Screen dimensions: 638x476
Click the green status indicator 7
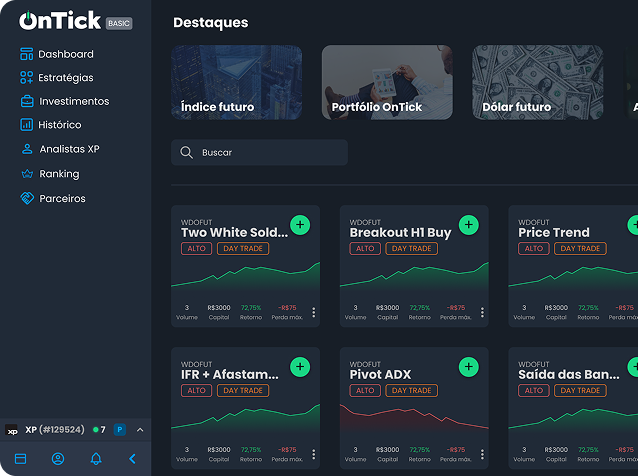99,430
